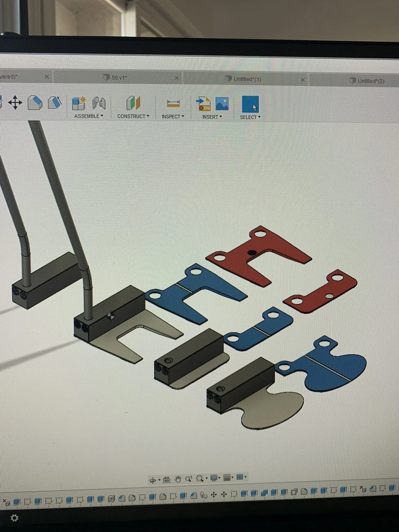The height and width of the screenshot is (532, 399).
Task: Activate the blue Select tool icon
Action: 250,104
